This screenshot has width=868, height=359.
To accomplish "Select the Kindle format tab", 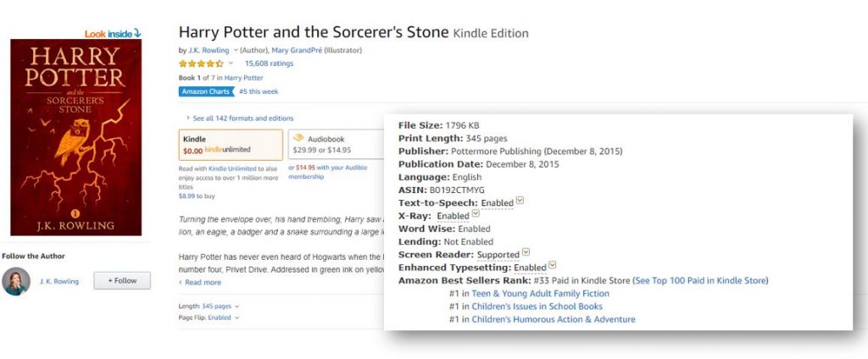I will pos(231,144).
